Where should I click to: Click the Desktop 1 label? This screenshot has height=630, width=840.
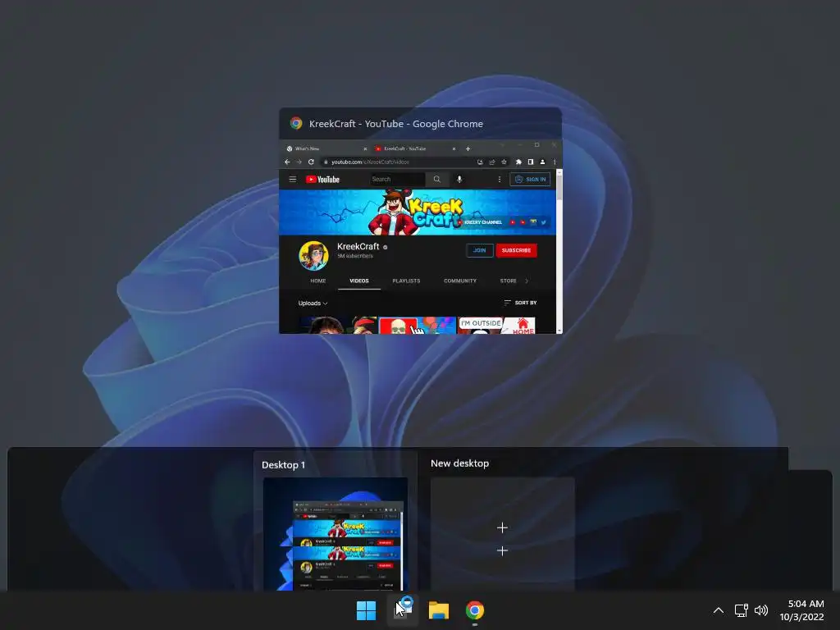pos(283,464)
